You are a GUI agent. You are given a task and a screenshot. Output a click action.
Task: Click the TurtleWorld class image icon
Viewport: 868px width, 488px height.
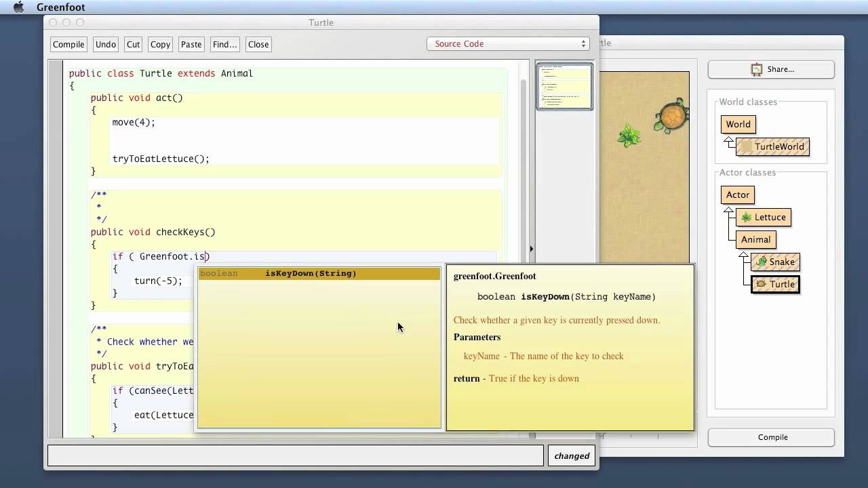(746, 146)
